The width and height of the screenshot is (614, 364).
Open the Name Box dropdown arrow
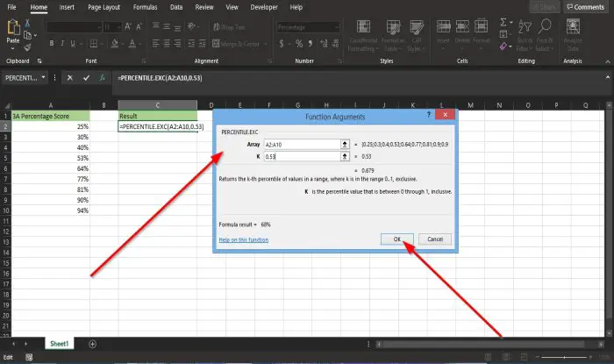(43, 77)
